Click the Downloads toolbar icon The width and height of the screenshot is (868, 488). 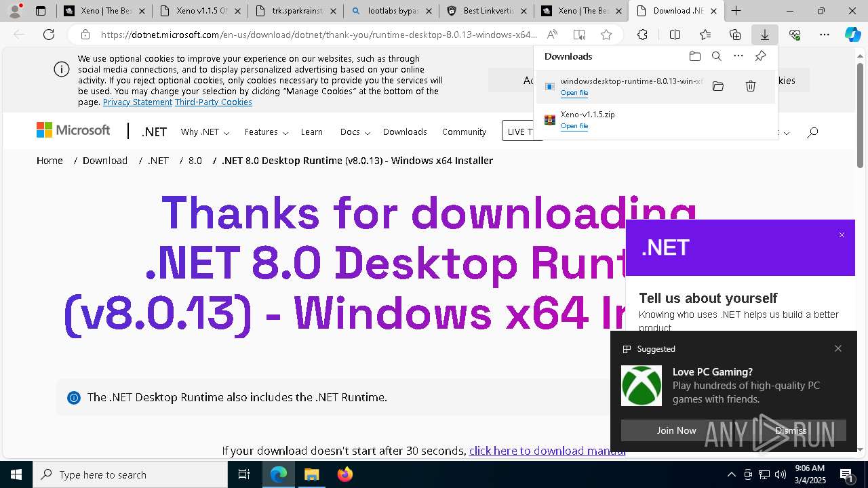[764, 35]
